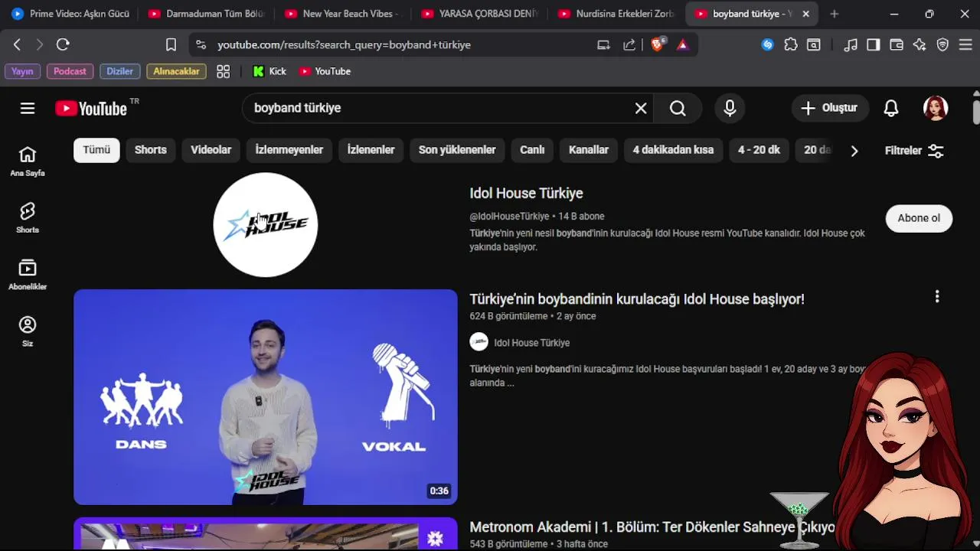The width and height of the screenshot is (980, 551).
Task: Open the Brave Leo AI sparkle icon
Action: [920, 45]
